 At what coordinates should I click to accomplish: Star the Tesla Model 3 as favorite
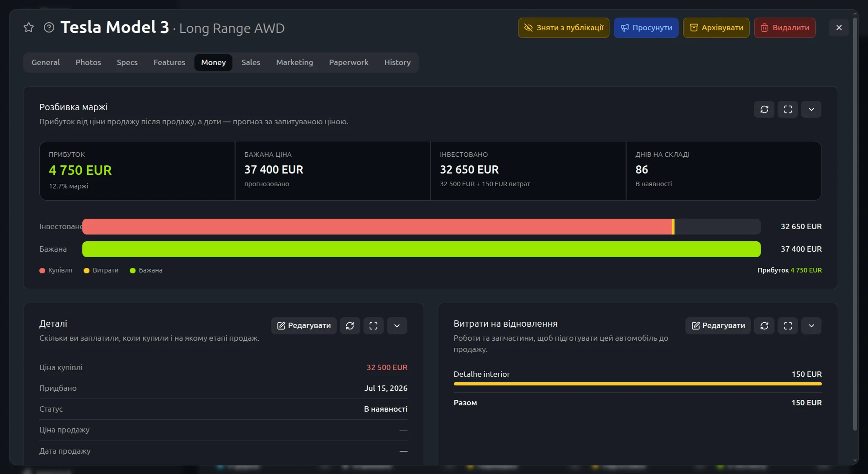point(29,28)
